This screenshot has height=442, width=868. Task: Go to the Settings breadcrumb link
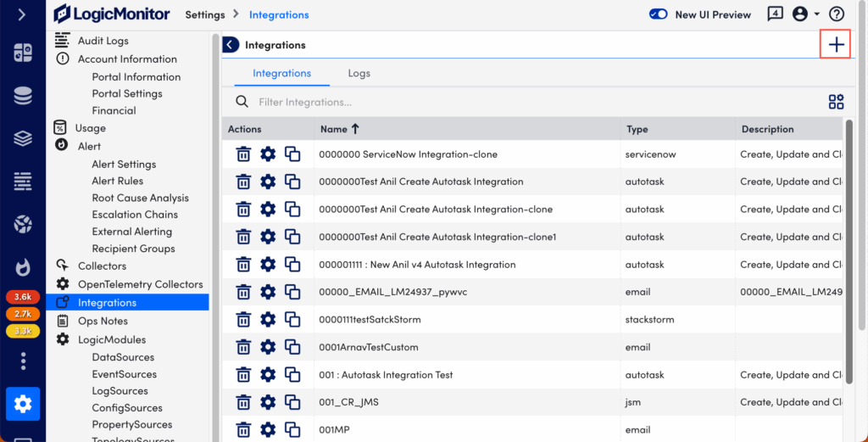pyautogui.click(x=204, y=14)
